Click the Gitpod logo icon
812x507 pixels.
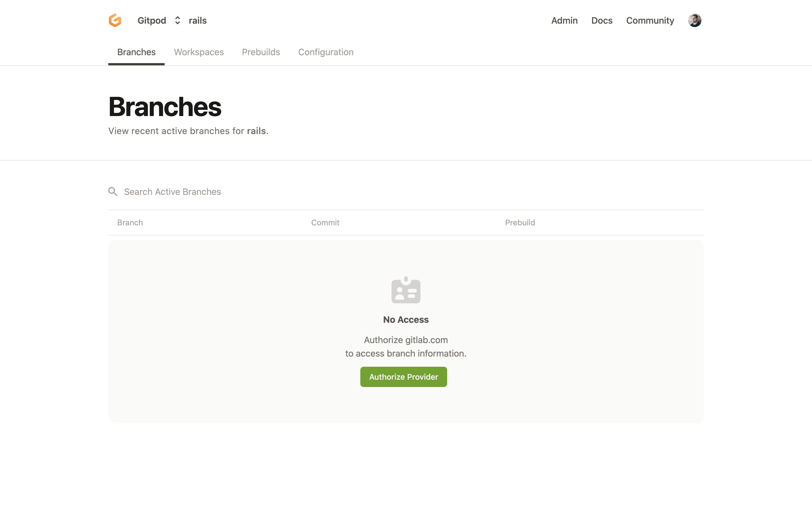point(115,21)
